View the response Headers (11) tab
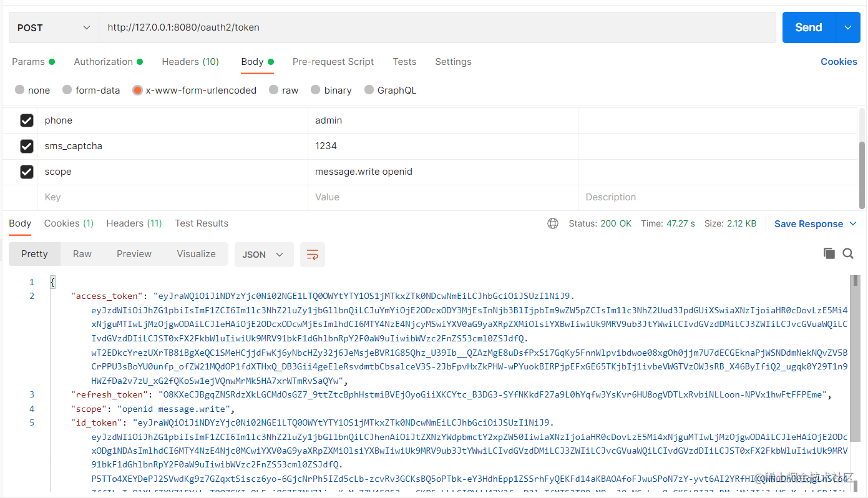Viewport: 868px width, 498px height. point(134,223)
